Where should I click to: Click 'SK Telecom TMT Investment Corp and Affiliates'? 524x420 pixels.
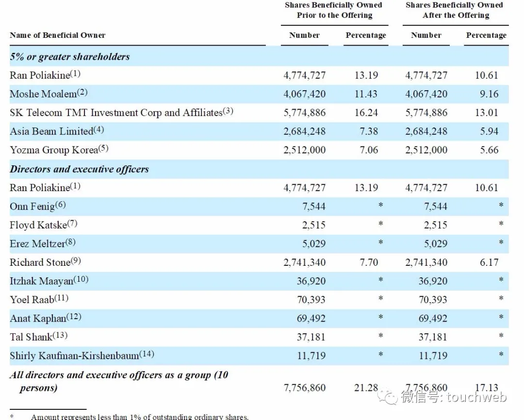point(121,112)
